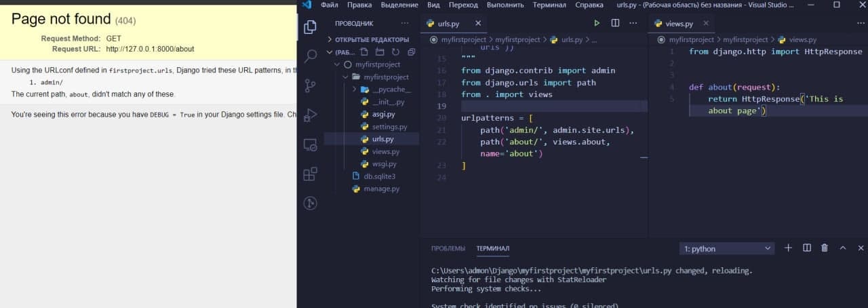Screen dimensions: 868x308
Task: Split the urls.py editor
Action: click(x=615, y=23)
